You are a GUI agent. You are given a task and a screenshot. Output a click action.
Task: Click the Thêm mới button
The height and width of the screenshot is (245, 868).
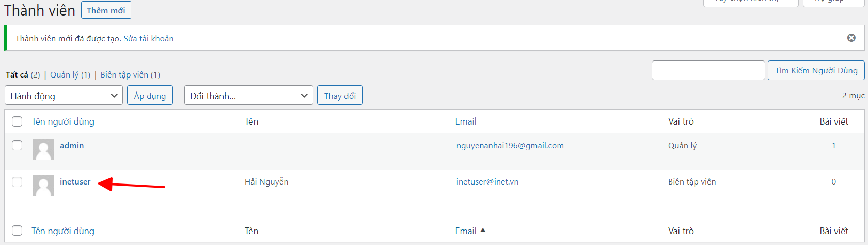[x=106, y=10]
